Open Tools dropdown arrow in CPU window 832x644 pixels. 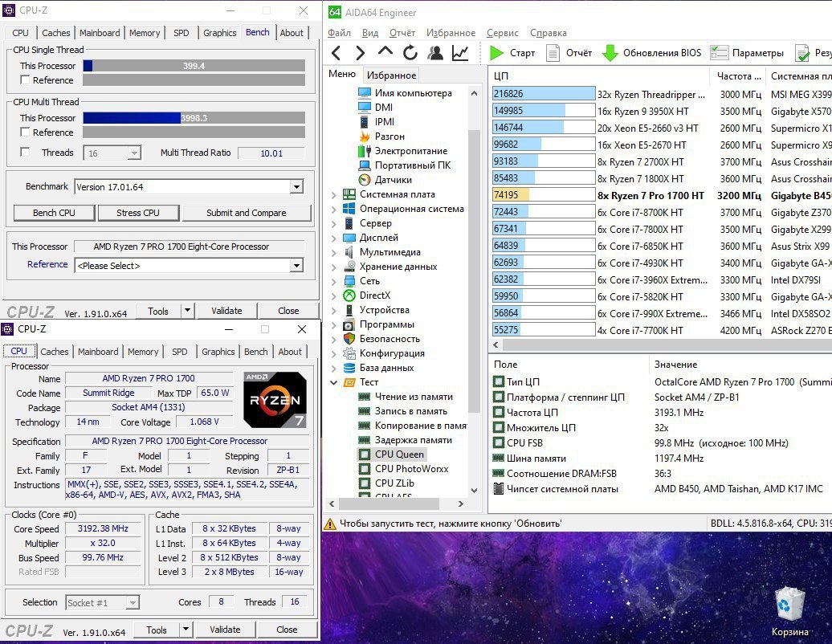[186, 630]
